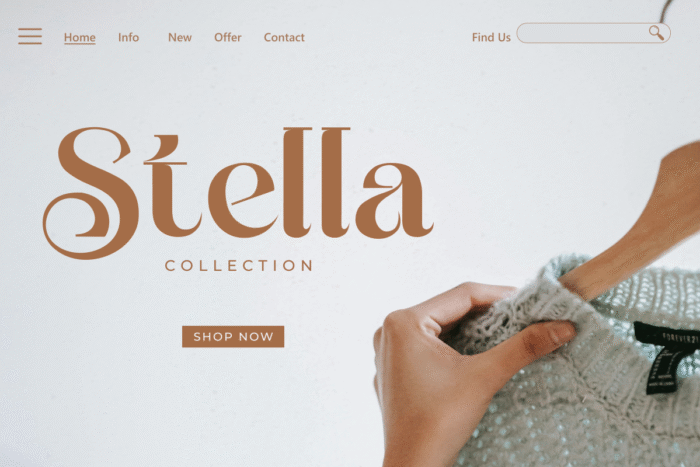Select the New nav item

click(x=180, y=38)
